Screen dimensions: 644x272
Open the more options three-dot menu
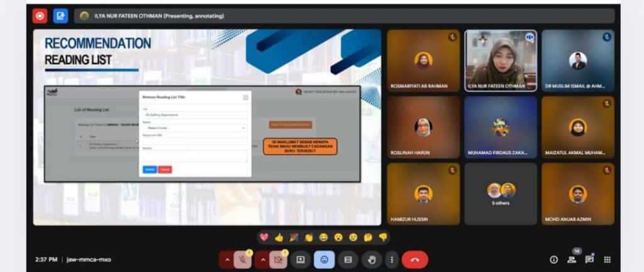391,259
